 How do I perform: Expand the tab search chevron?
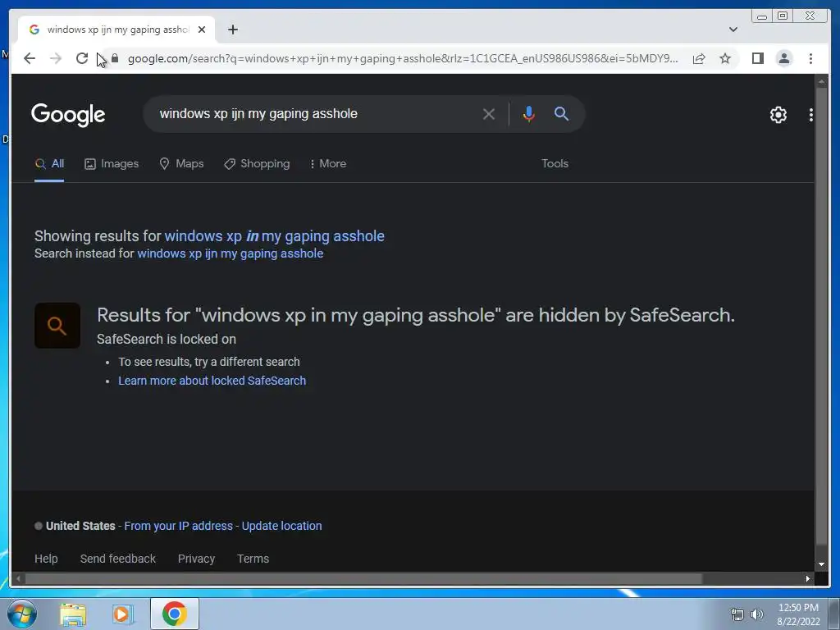click(733, 30)
